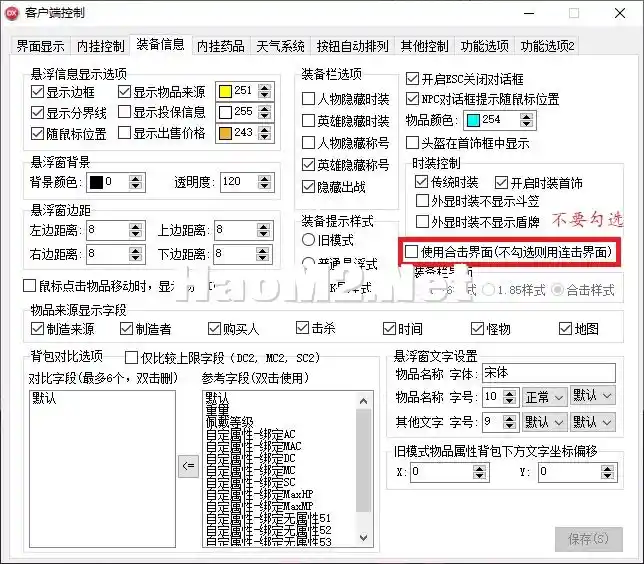Open the 内挂控制 tab
644x564 pixels.
pos(101,46)
